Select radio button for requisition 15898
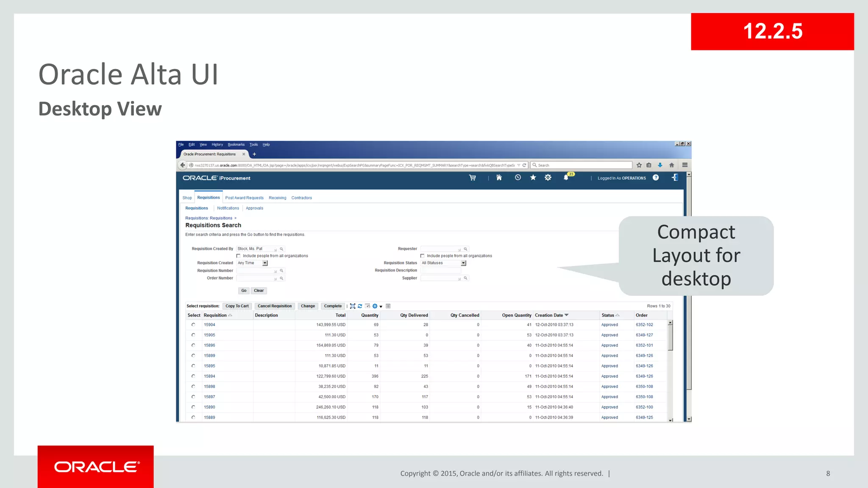 coord(193,387)
